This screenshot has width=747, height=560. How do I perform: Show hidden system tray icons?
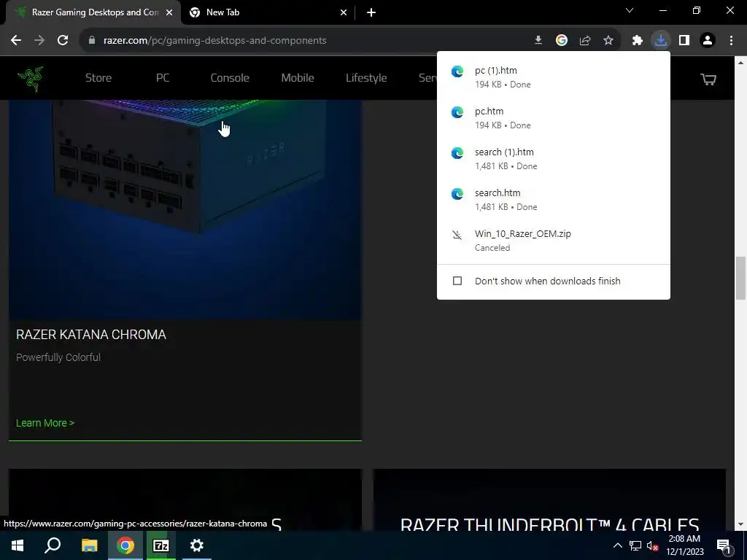617,545
